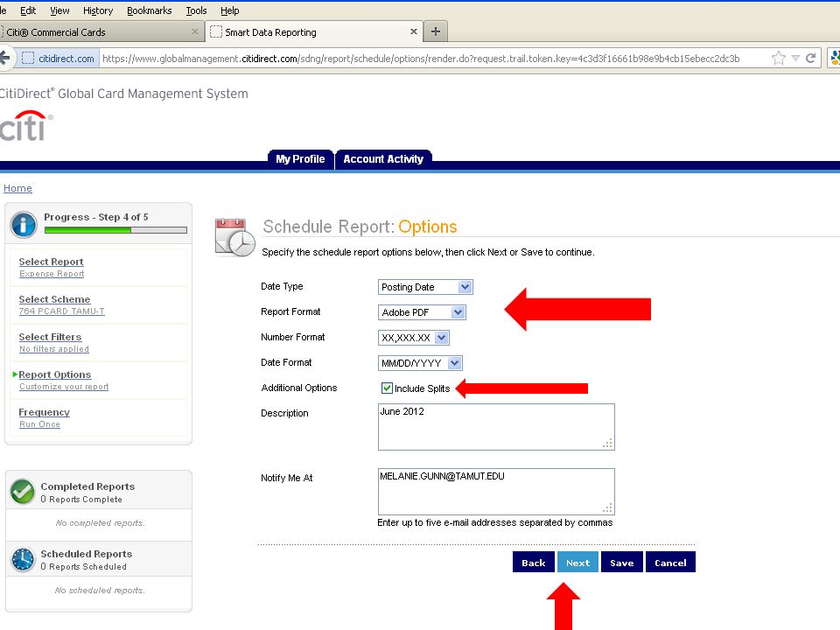The width and height of the screenshot is (840, 630).
Task: Click the Cancel button
Action: click(670, 562)
